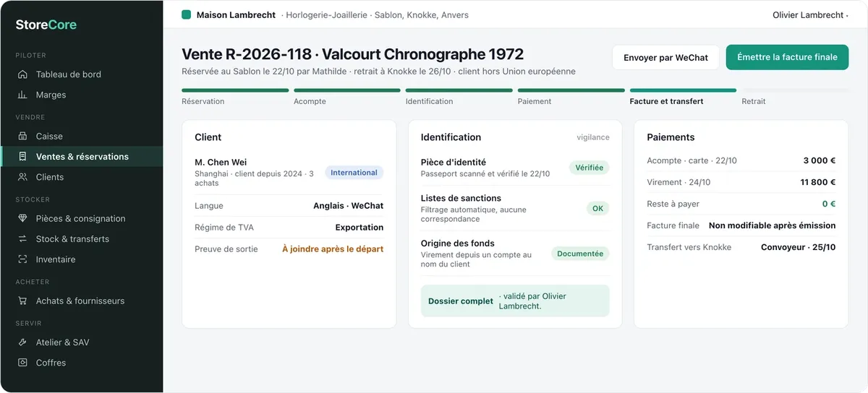Viewport: 868px width, 393px height.
Task: Click the Dossier complet banner
Action: point(515,301)
